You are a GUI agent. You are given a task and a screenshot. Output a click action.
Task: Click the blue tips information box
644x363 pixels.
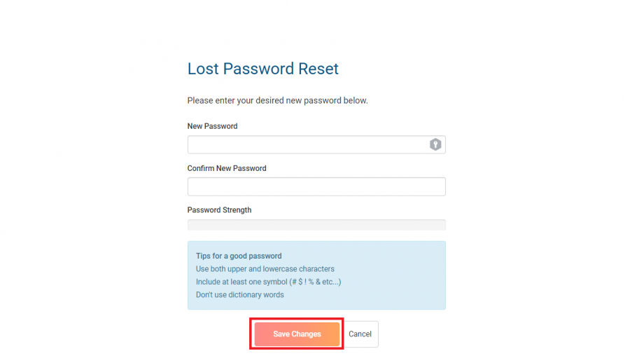pos(316,275)
